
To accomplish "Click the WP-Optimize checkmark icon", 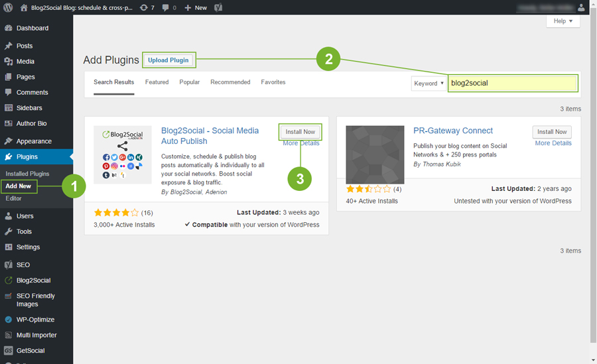I will tap(9, 320).
